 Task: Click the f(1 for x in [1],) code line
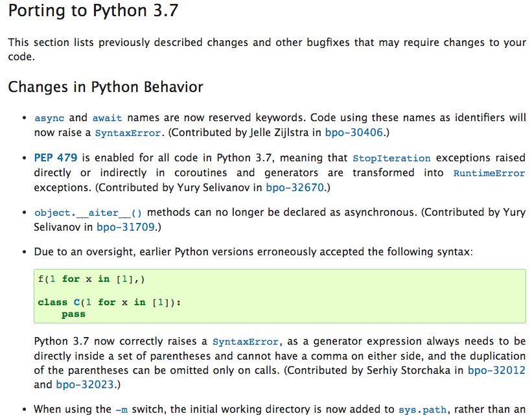[91, 279]
